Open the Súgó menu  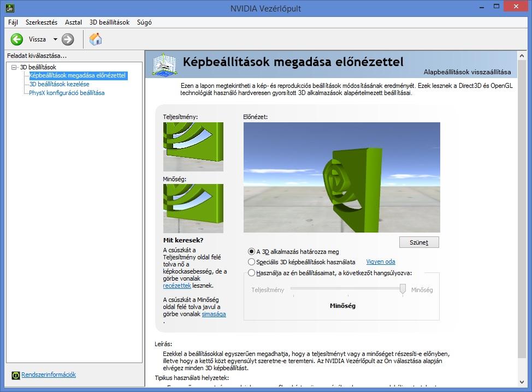[x=144, y=22]
